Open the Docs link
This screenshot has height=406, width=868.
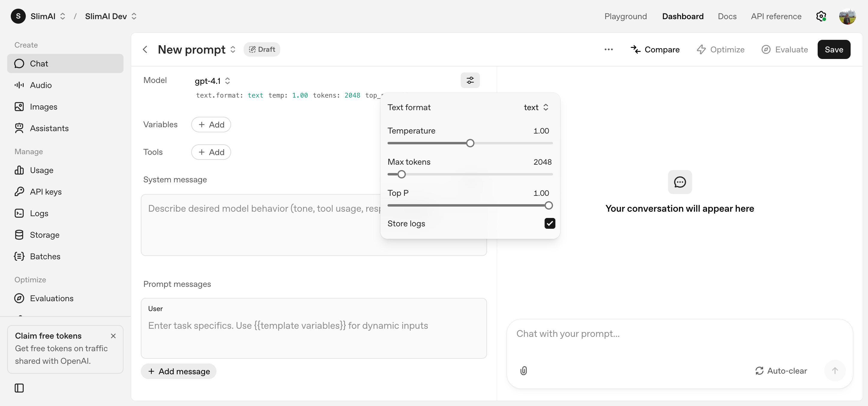(727, 16)
